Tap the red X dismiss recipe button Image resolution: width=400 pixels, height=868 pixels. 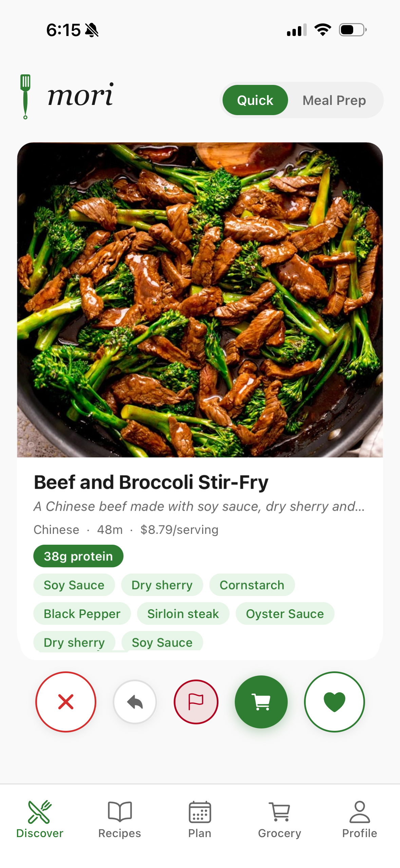tap(66, 702)
